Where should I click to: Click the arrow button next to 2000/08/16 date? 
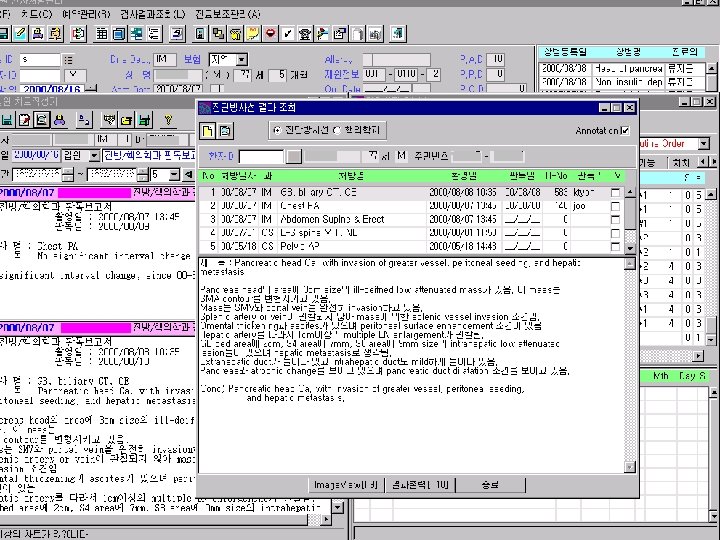[91, 89]
